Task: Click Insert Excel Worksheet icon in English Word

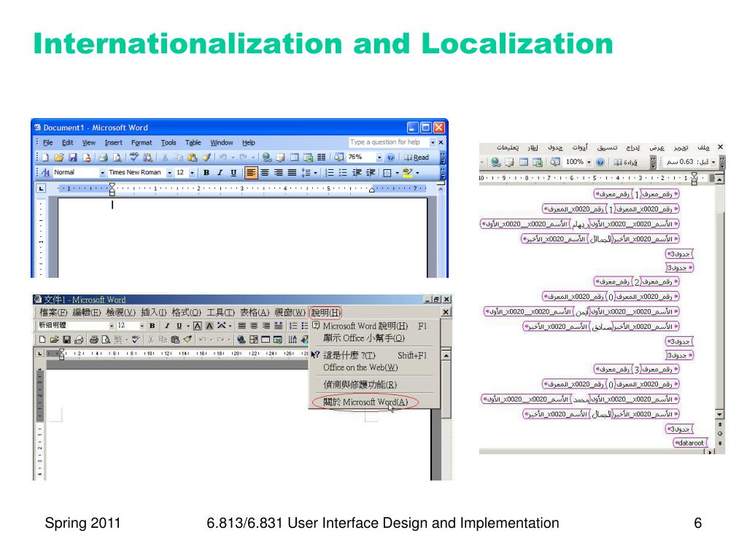Action: (309, 157)
